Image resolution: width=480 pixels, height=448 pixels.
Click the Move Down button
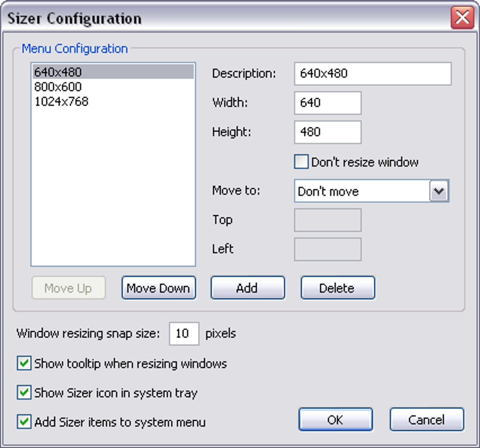(159, 288)
